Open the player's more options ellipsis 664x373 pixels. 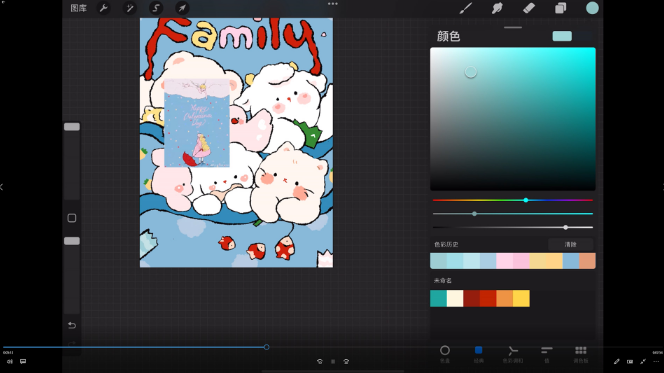[656, 362]
